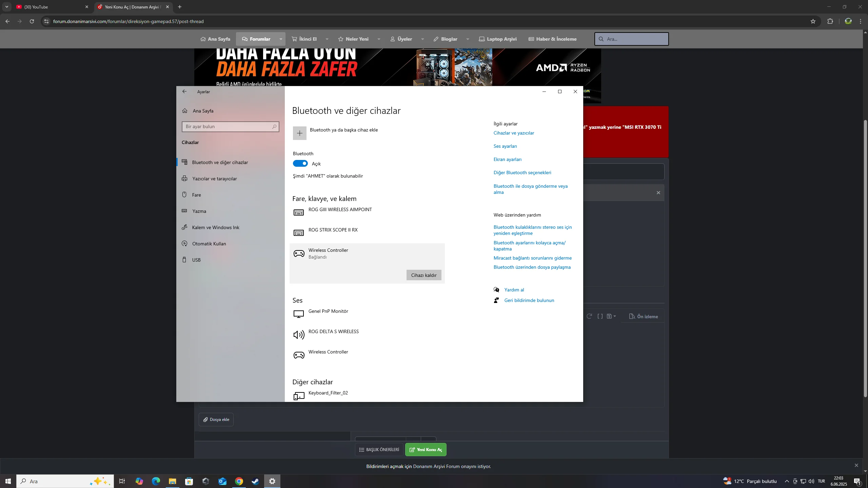
Task: Click the Cihazı kaldır button
Action: tap(423, 275)
